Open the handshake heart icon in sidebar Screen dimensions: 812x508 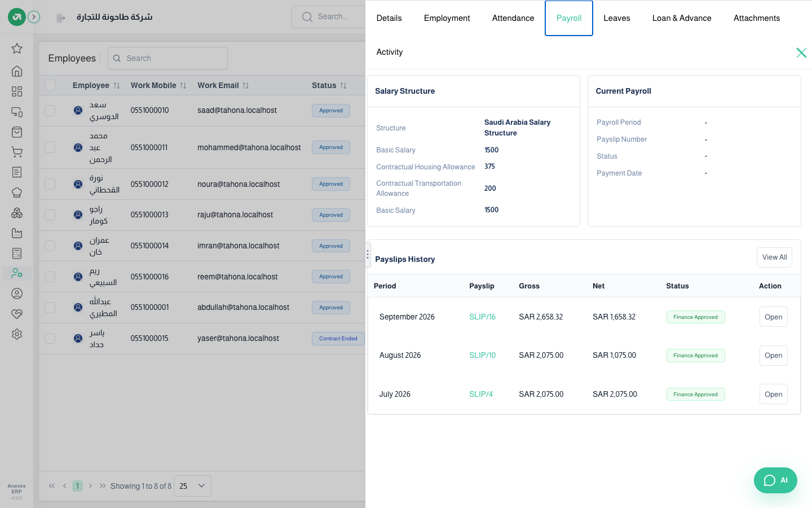(17, 314)
